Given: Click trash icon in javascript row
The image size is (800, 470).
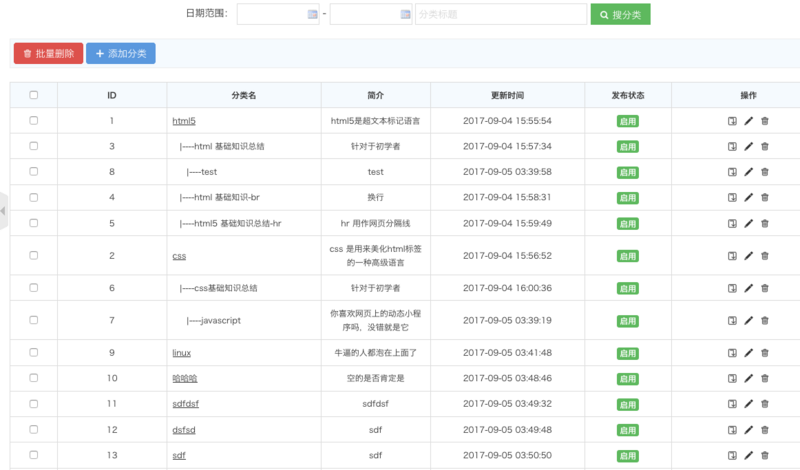Looking at the screenshot, I should pyautogui.click(x=765, y=320).
